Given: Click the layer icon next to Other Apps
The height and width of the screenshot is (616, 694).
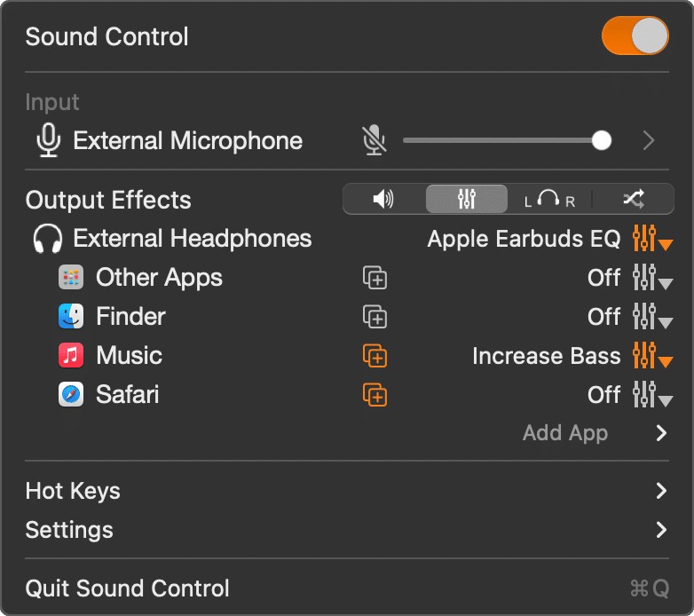Looking at the screenshot, I should point(375,278).
